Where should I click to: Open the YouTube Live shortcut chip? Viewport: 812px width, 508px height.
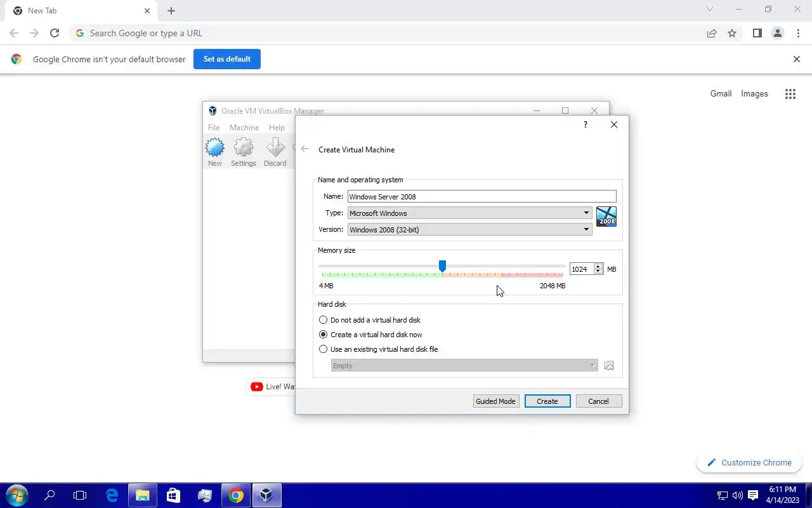coord(272,387)
